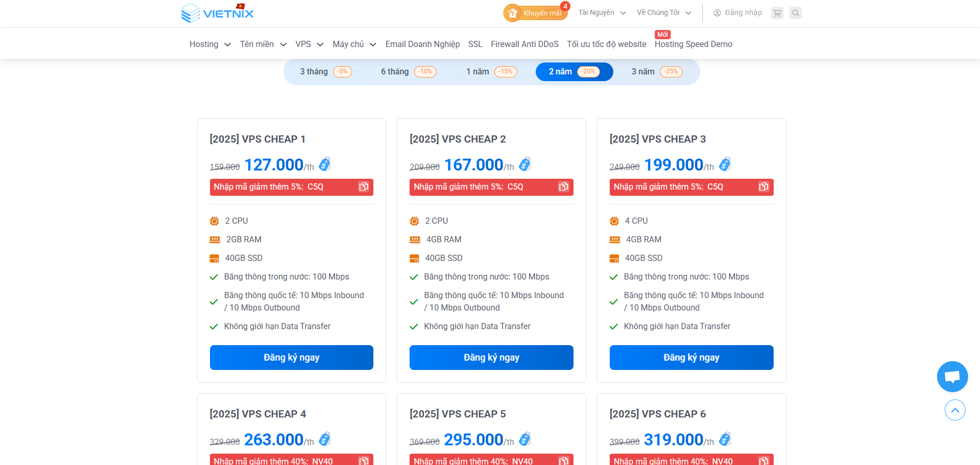This screenshot has width=980, height=465.
Task: Select the 1 năm billing period
Action: click(491, 72)
